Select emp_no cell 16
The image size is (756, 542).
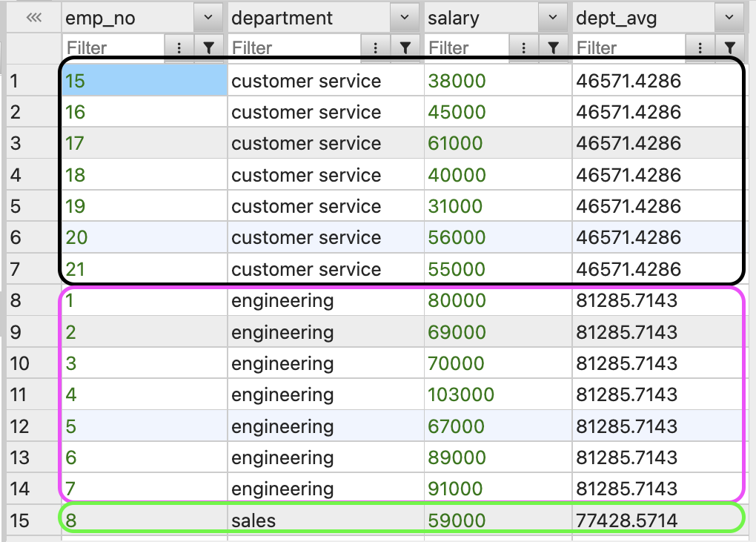click(x=145, y=112)
